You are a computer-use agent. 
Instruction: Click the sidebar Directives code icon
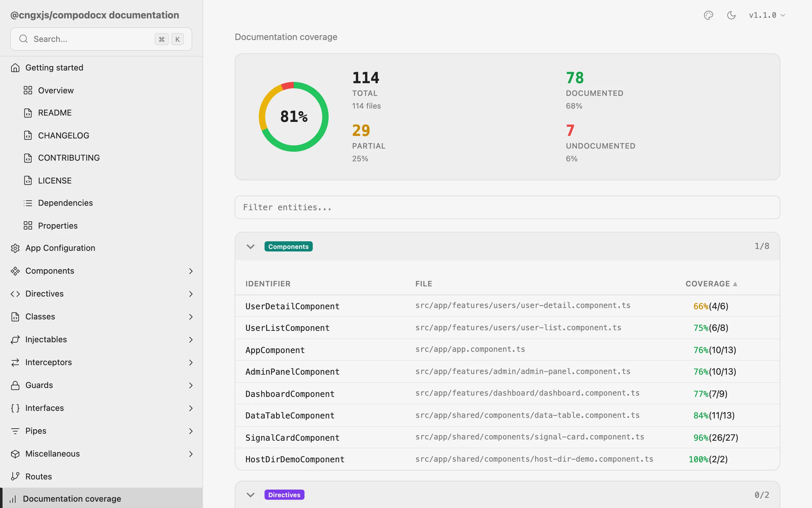click(x=15, y=294)
